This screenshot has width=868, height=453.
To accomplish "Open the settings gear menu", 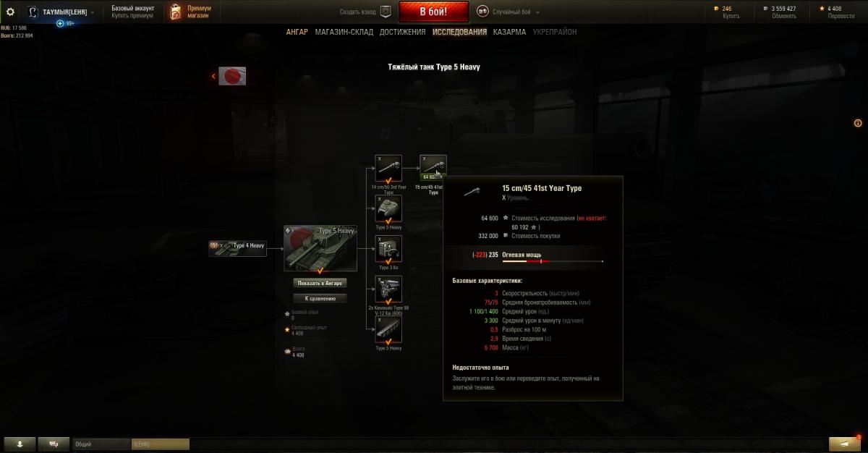I will pyautogui.click(x=10, y=12).
